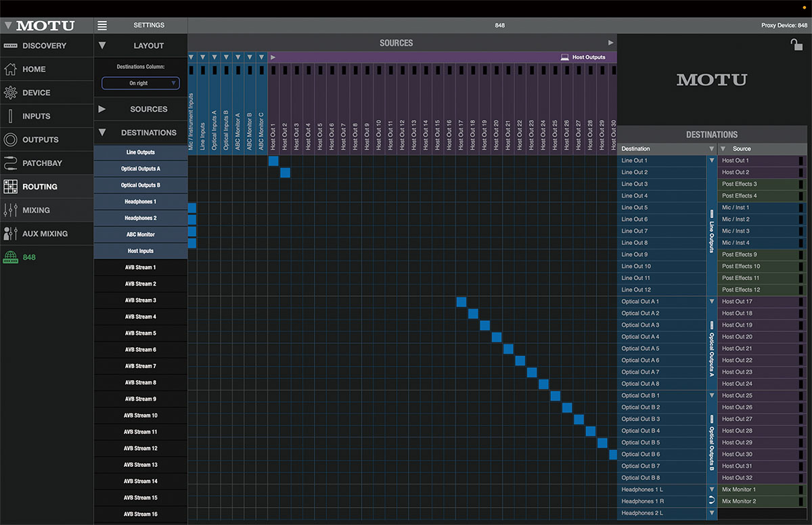Collapse the Optical Outputs A group triangle
This screenshot has width=812, height=525.
[x=711, y=302]
